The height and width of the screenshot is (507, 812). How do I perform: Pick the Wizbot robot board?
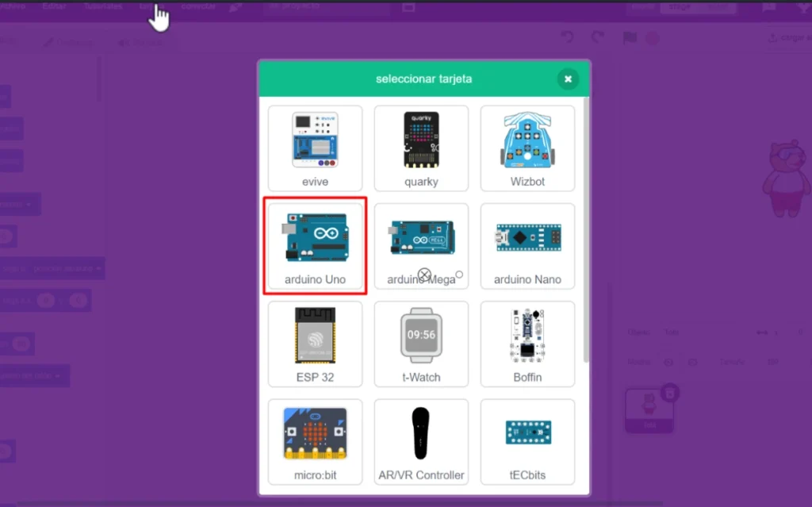pos(527,148)
